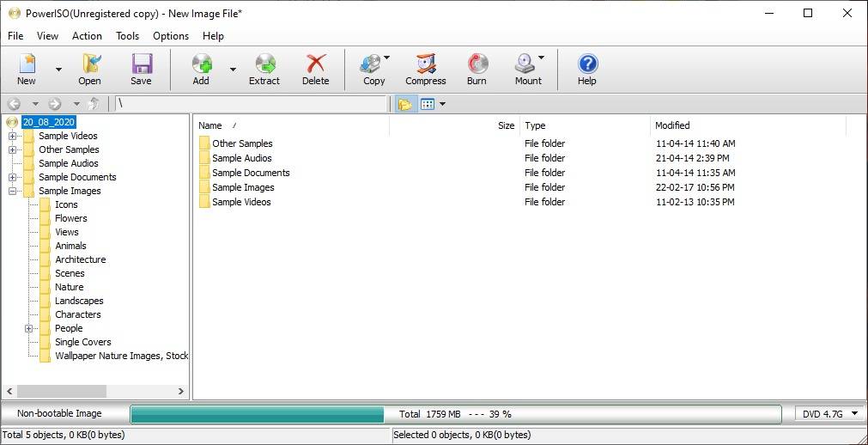Sort by the Name column header

(291, 125)
